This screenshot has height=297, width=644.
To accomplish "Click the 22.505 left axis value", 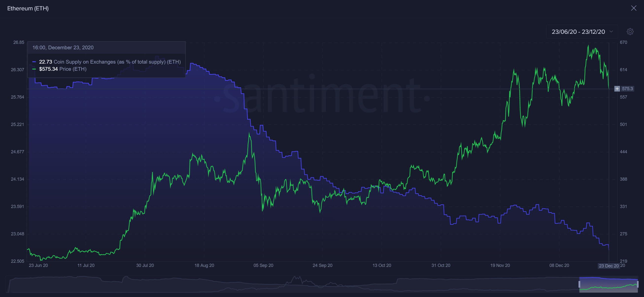I will click(17, 261).
